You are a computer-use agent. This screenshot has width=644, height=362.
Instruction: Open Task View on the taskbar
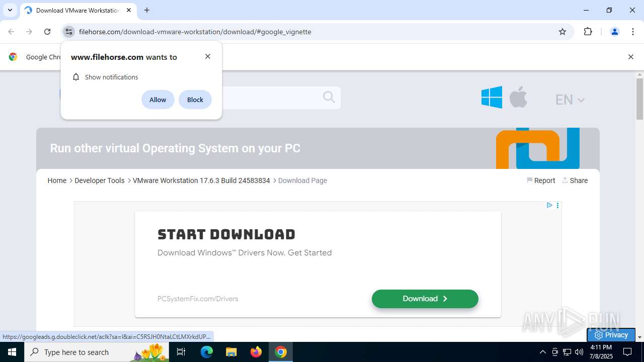pyautogui.click(x=182, y=352)
